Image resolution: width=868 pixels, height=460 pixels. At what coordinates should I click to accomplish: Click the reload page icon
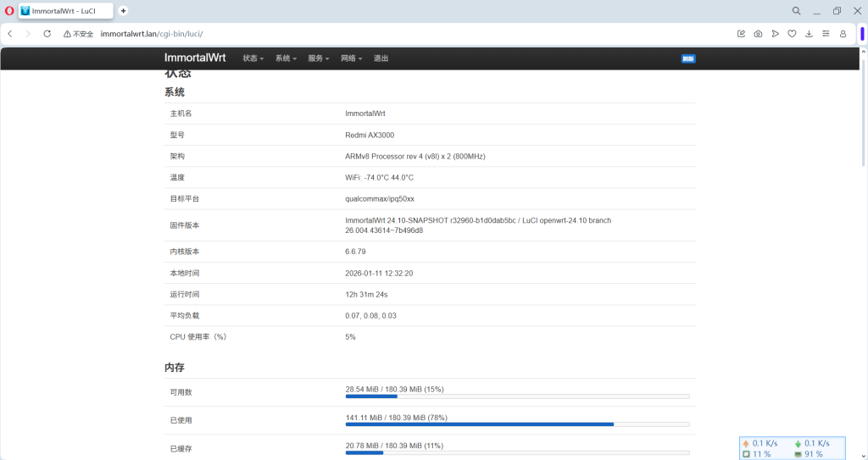tap(47, 34)
